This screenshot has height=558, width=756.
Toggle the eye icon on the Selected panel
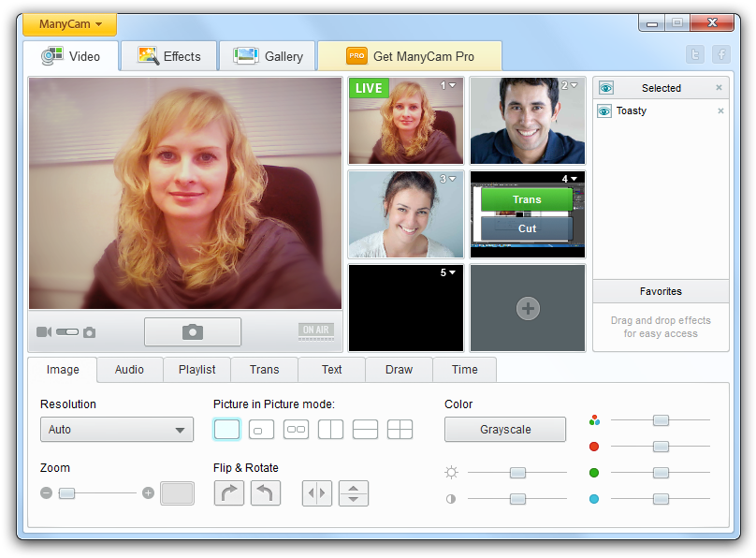coord(605,87)
